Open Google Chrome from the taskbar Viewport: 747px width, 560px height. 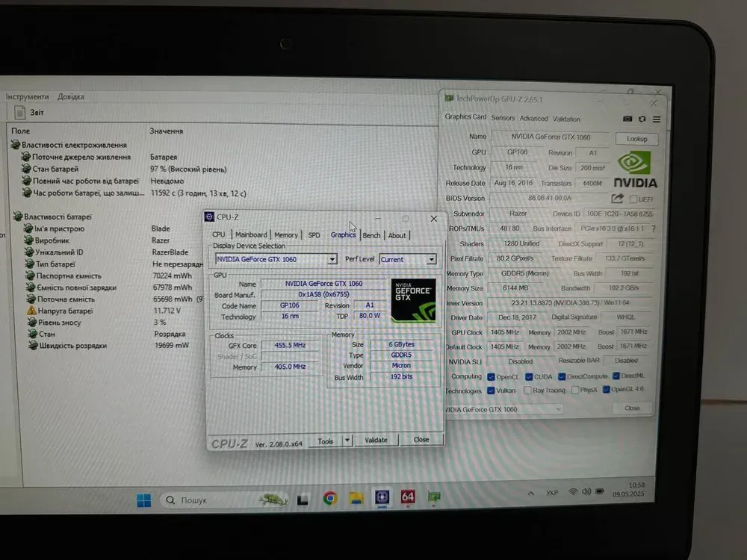pyautogui.click(x=329, y=498)
